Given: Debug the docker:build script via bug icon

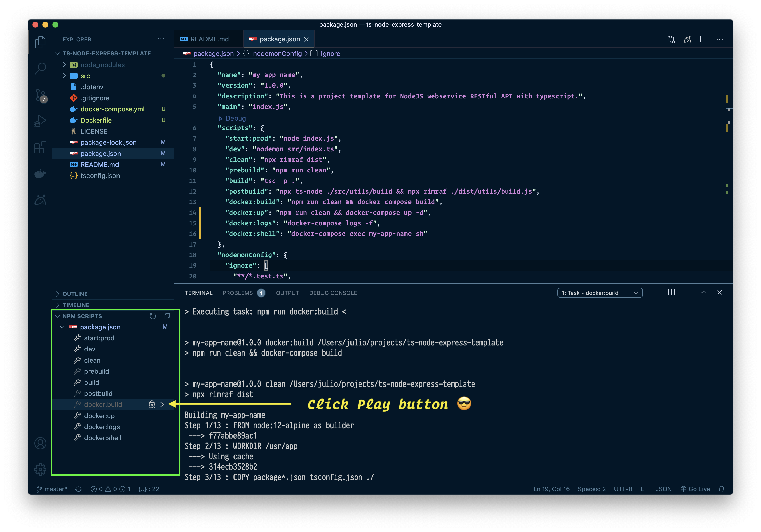Looking at the screenshot, I should 152,404.
